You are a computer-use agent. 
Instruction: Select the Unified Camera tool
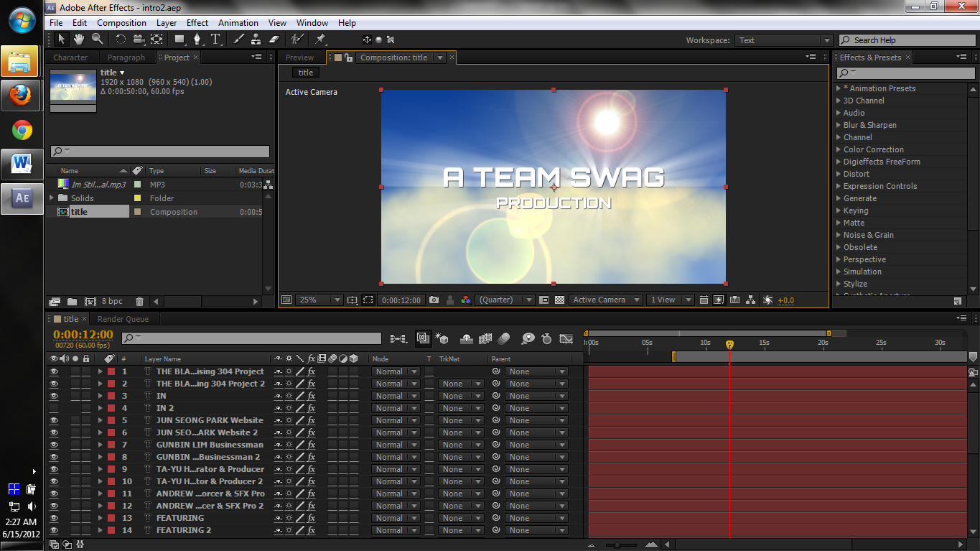tap(138, 40)
